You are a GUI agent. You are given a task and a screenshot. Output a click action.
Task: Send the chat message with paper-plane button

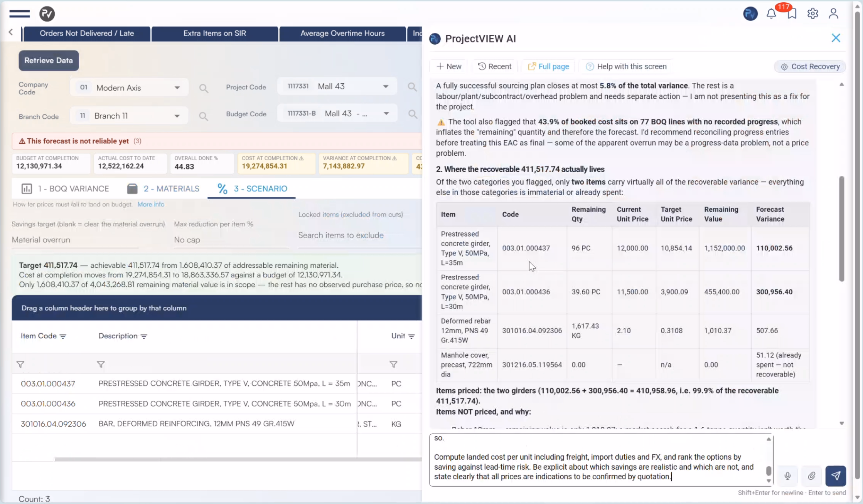coord(835,476)
